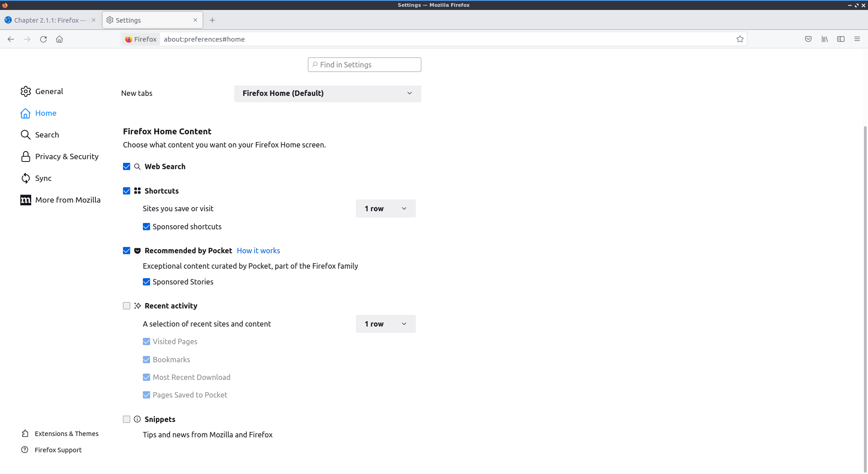The image size is (868, 474).
Task: Enable the Recent activity checkbox
Action: point(127,306)
